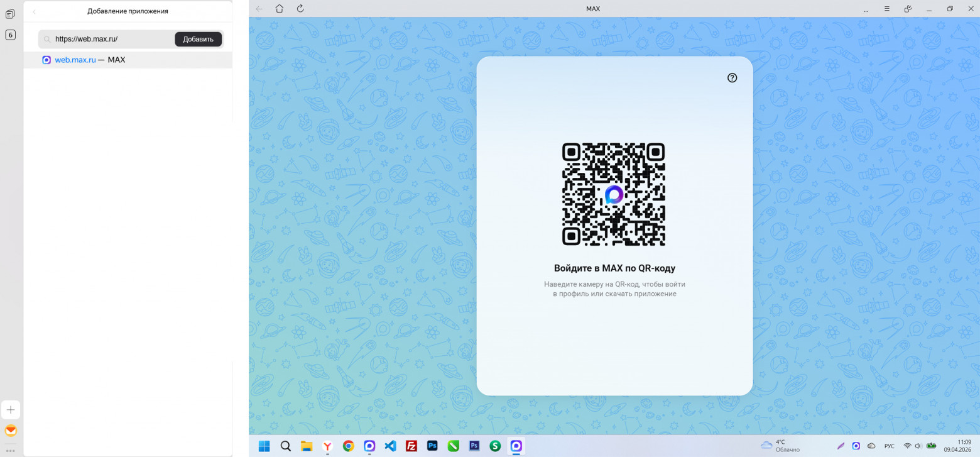
Task: Open the weather widget showing 4°C
Action: pos(780,446)
